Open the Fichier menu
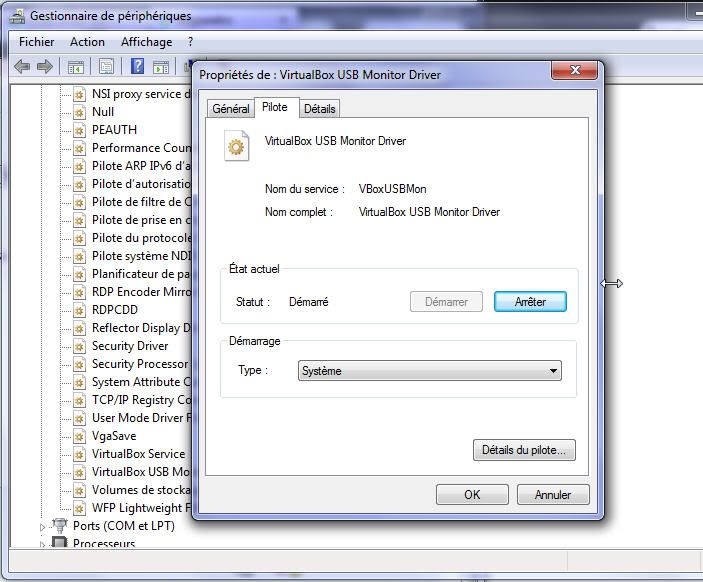Viewport: 703px width, 582px height. click(x=36, y=42)
